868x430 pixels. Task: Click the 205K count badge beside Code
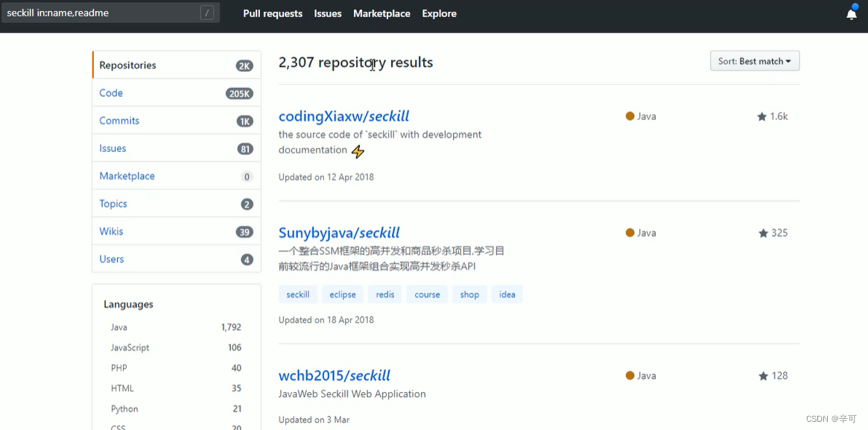point(239,93)
